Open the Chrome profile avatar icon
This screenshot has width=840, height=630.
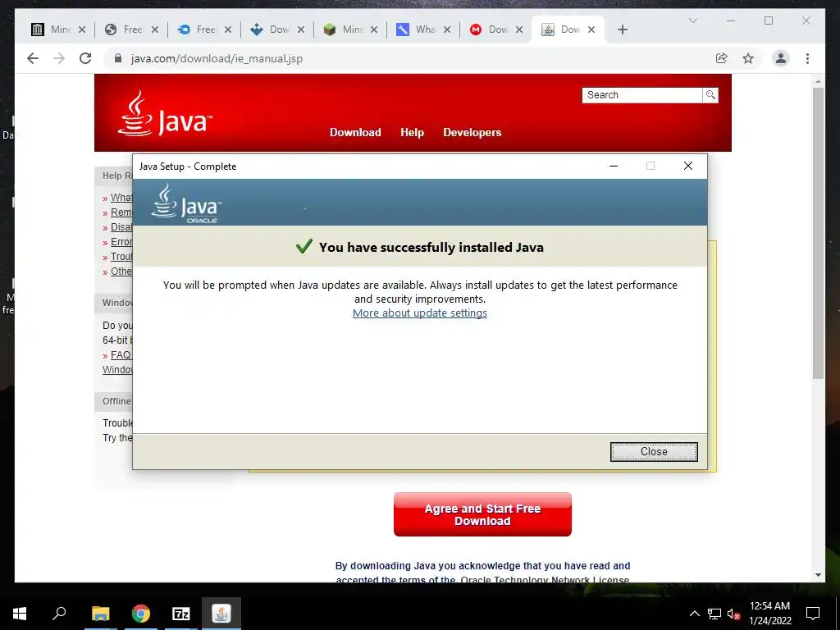[x=781, y=58]
